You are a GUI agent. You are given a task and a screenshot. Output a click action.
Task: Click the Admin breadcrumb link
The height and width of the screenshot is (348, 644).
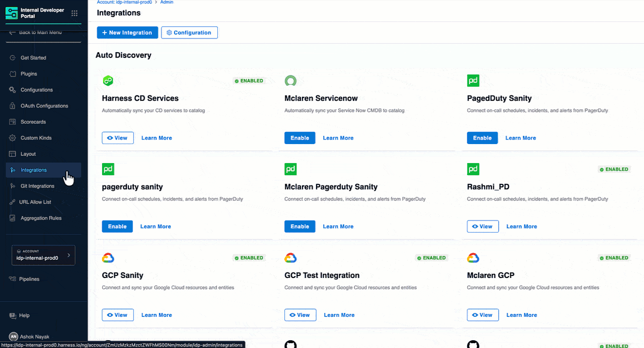pyautogui.click(x=167, y=2)
